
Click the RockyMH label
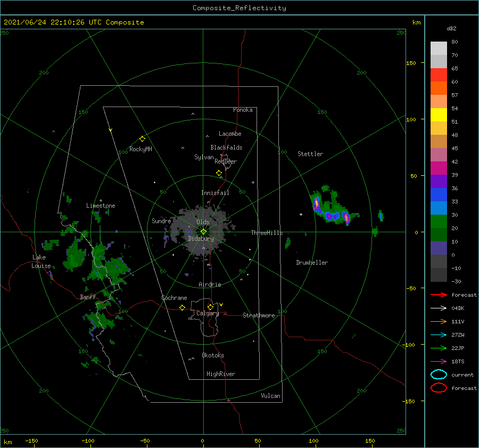click(x=141, y=149)
